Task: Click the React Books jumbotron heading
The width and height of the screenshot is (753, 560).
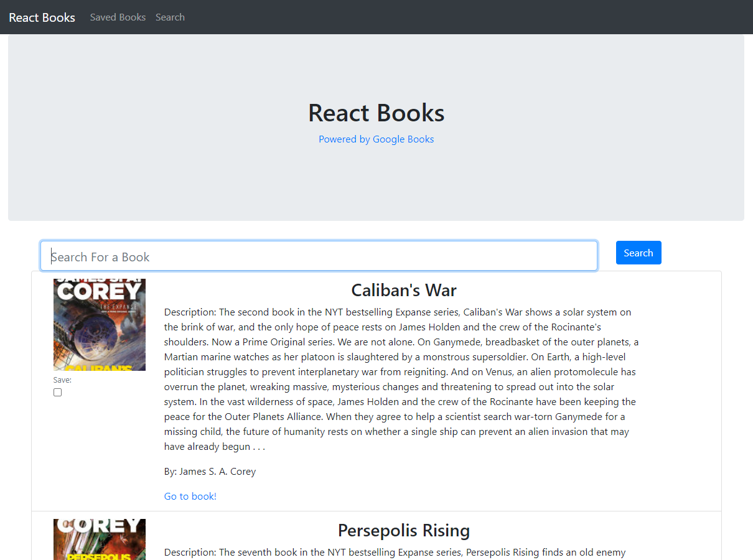Action: [376, 113]
